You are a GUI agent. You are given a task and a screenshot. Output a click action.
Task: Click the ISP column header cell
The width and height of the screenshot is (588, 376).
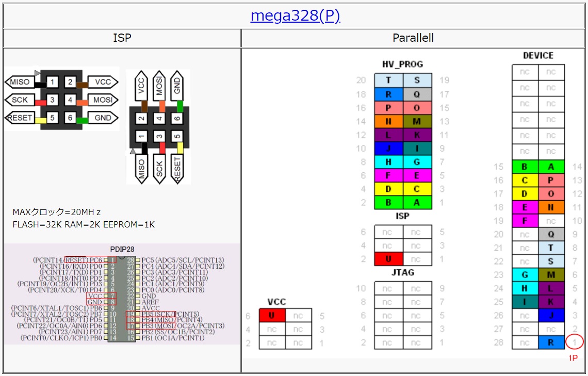(x=122, y=38)
